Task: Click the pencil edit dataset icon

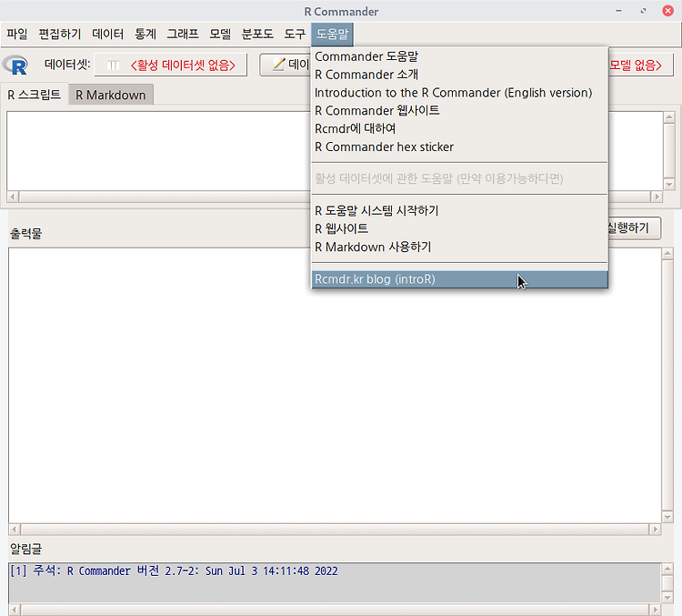Action: [278, 65]
